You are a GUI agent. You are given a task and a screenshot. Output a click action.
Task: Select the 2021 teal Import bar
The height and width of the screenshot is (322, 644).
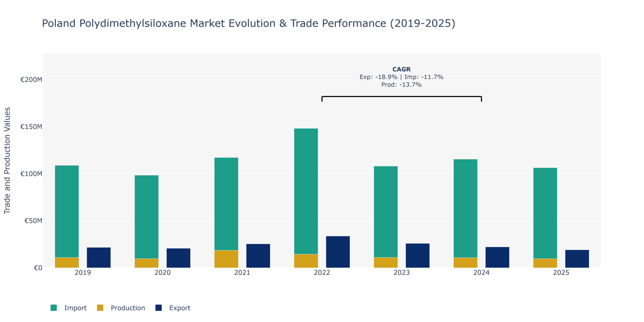point(226,204)
